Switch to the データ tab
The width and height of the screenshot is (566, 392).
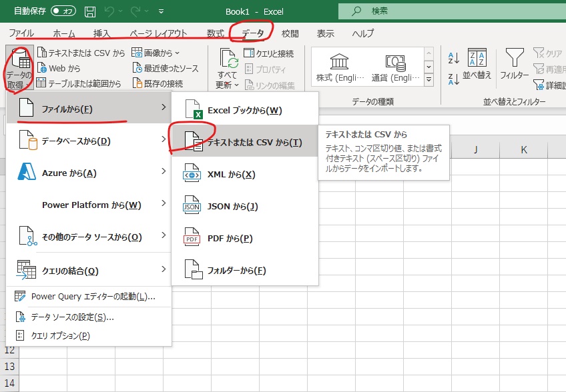(253, 33)
